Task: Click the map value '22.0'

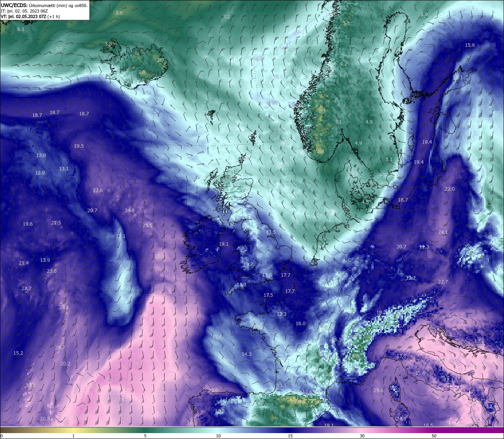Action: [450, 189]
